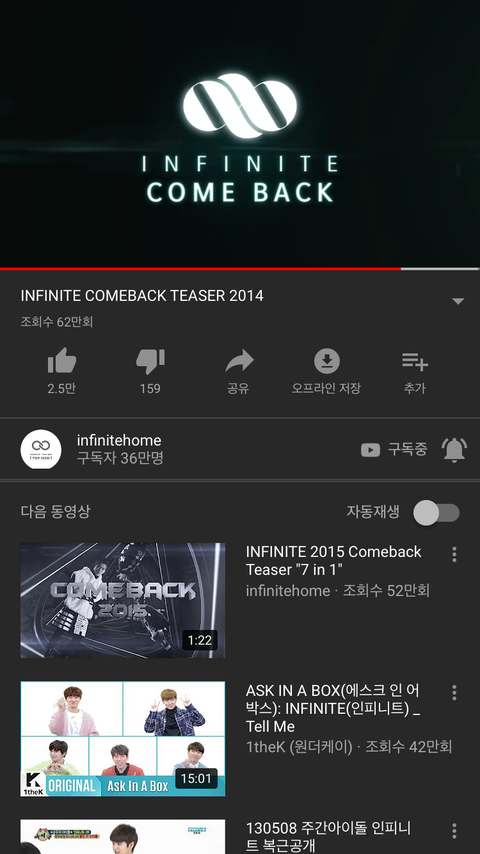This screenshot has height=854, width=480.
Task: Click the 구독중 subscribed button
Action: [408, 449]
